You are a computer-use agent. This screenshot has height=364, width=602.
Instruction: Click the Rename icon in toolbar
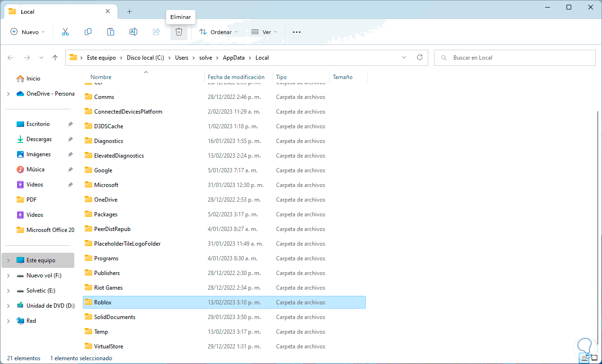tap(133, 32)
